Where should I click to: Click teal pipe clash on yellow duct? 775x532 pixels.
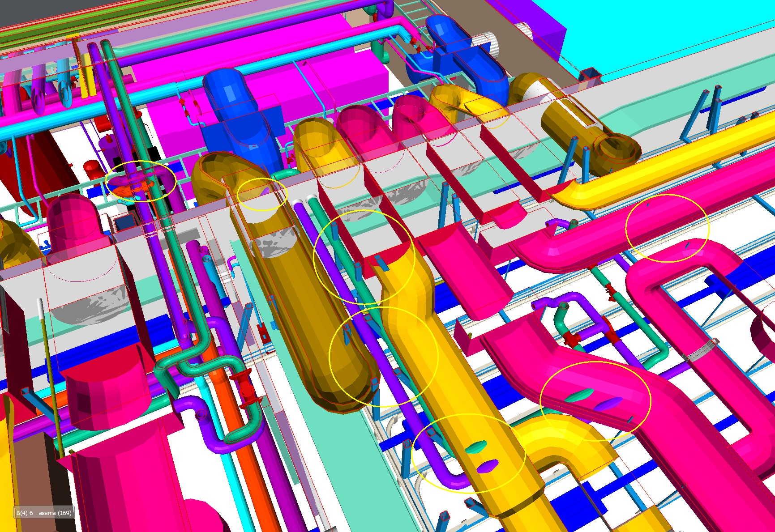pyautogui.click(x=475, y=447)
